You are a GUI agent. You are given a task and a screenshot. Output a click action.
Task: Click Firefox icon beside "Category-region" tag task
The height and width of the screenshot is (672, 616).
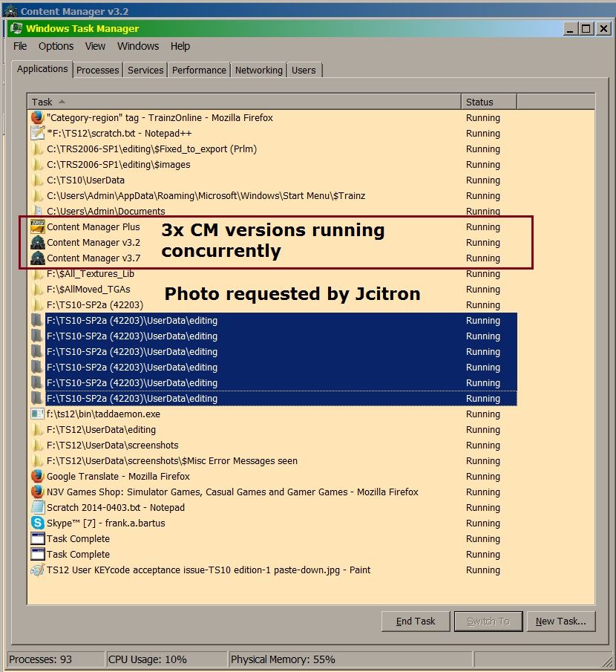pos(38,117)
